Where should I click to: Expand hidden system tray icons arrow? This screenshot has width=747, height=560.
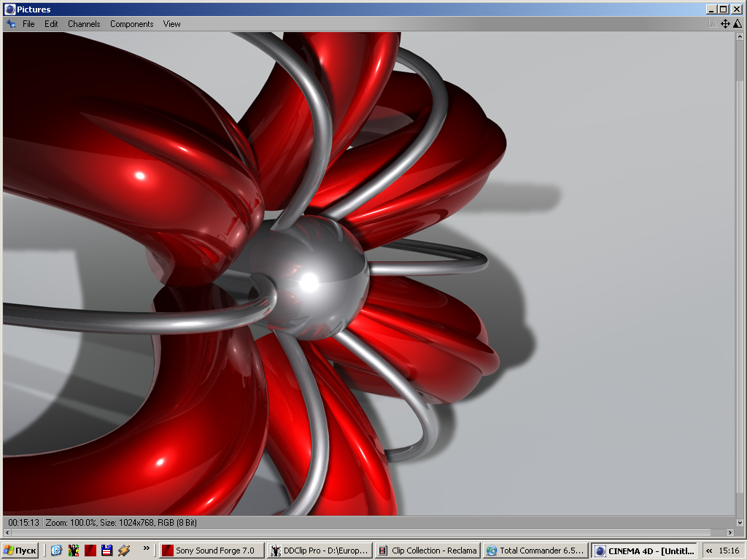(709, 551)
